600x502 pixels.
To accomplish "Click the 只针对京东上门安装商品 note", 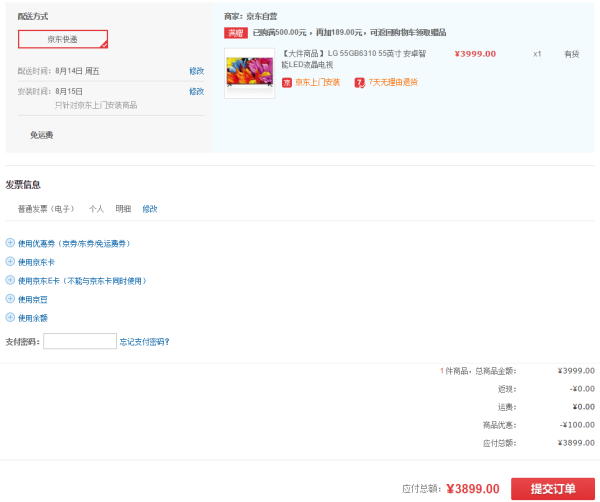I will (x=96, y=105).
